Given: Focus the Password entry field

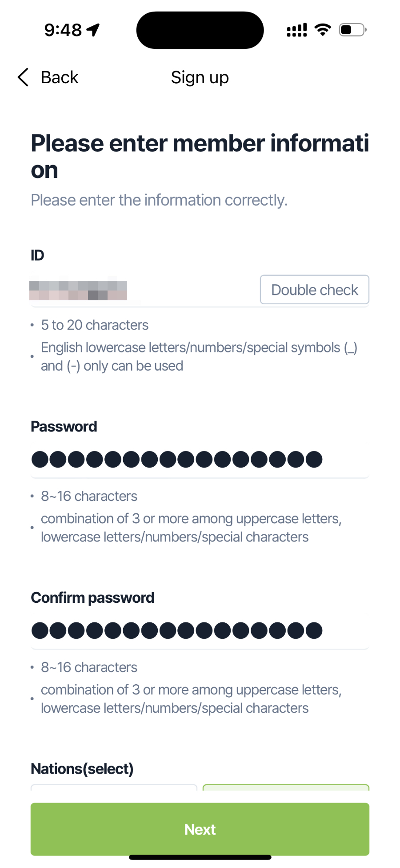Looking at the screenshot, I should (x=199, y=460).
